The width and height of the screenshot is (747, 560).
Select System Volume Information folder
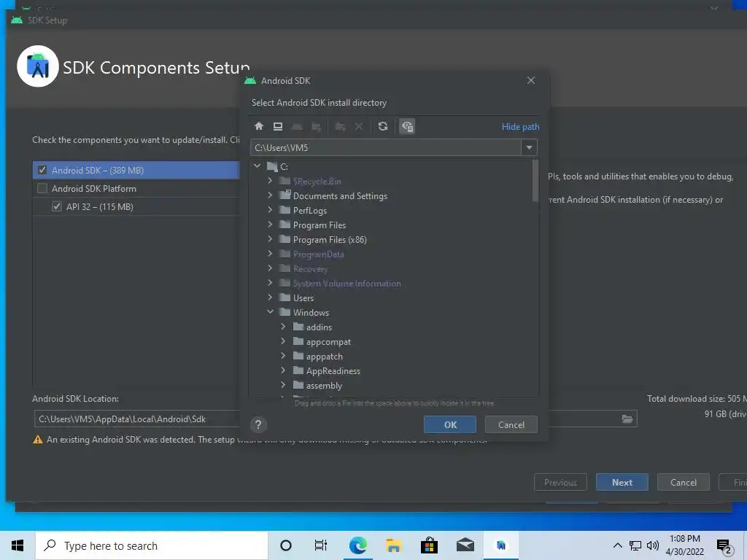347,284
